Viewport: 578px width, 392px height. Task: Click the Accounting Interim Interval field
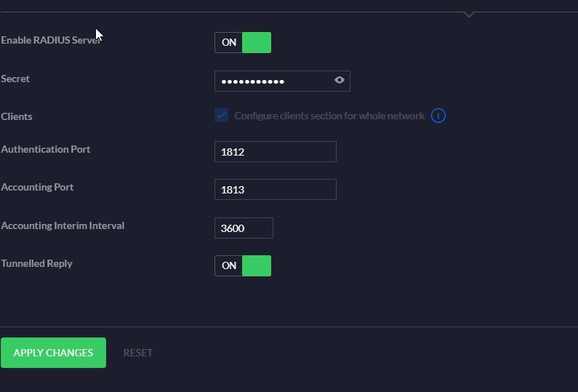[244, 228]
